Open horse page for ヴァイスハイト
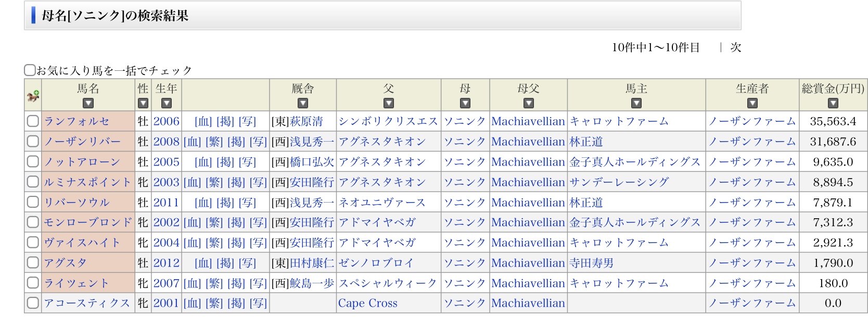 tap(82, 243)
